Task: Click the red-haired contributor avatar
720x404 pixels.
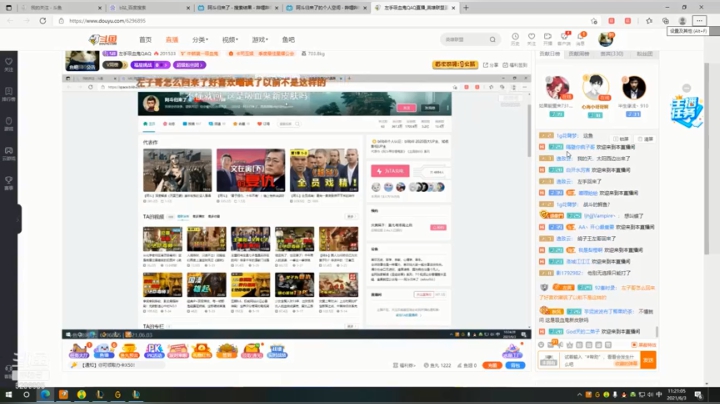Action: coord(557,88)
